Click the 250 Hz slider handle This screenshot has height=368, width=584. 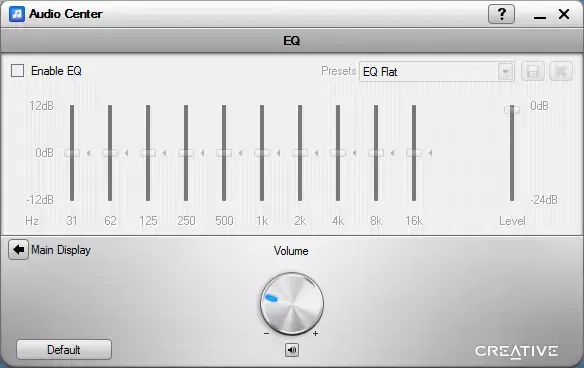(x=186, y=153)
